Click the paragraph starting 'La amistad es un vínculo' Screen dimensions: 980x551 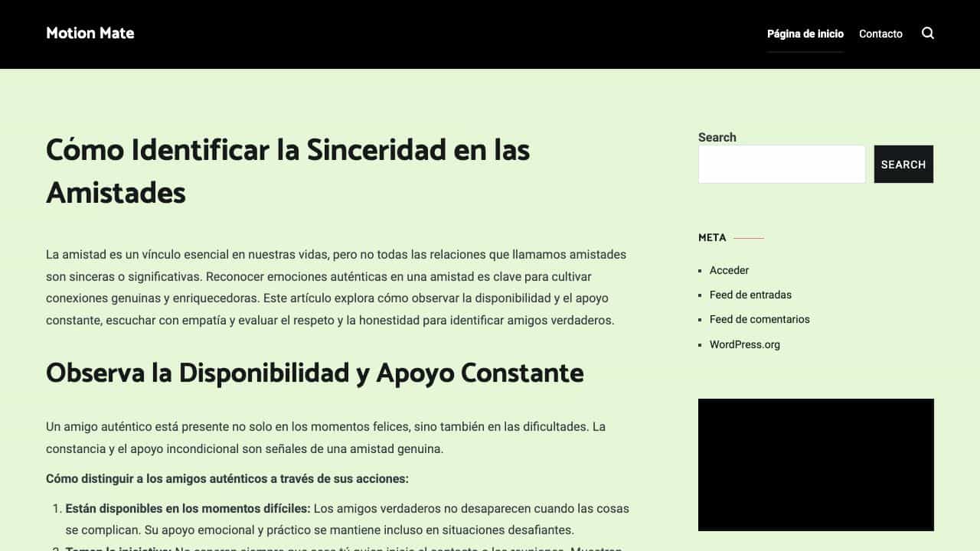(336, 287)
